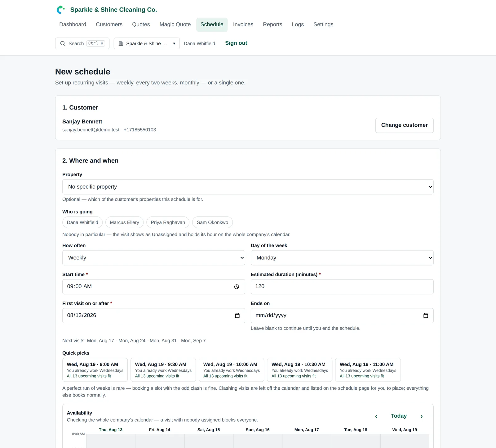Click the Start time field

pos(153,287)
